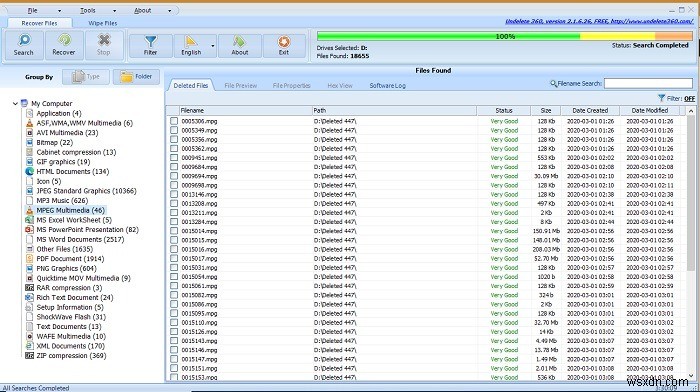Collapse the My Computer tree node
This screenshot has width=700, height=392.
(x=15, y=104)
